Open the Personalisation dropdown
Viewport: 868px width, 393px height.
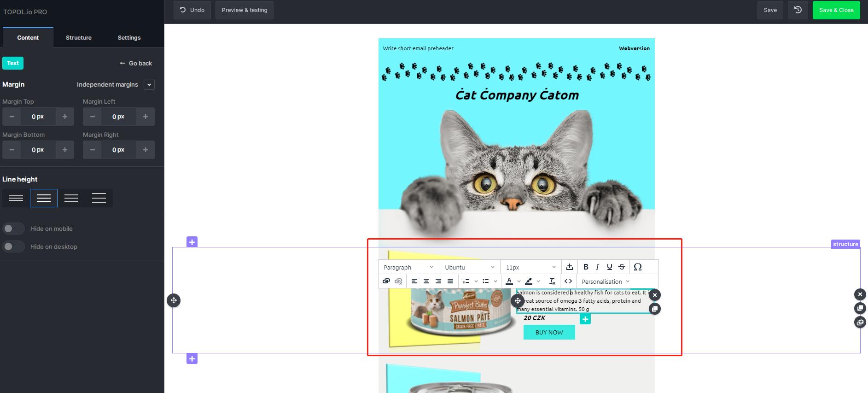(x=606, y=282)
